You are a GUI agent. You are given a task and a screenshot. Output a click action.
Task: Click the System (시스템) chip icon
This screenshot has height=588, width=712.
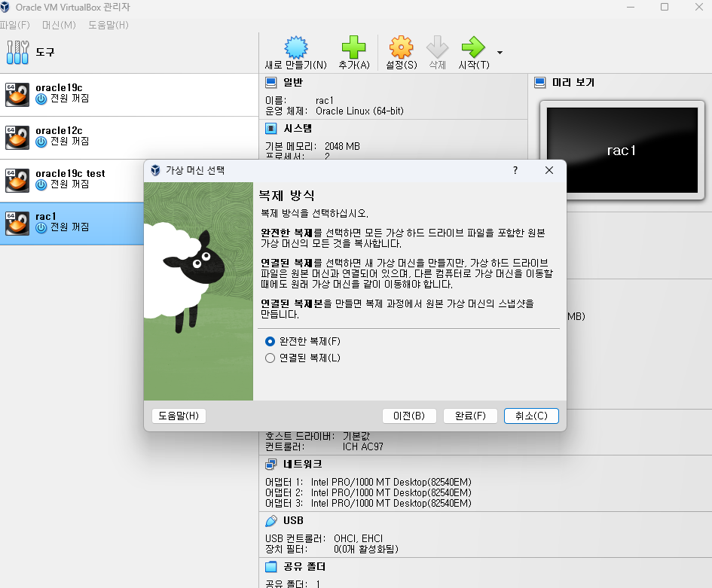point(271,129)
